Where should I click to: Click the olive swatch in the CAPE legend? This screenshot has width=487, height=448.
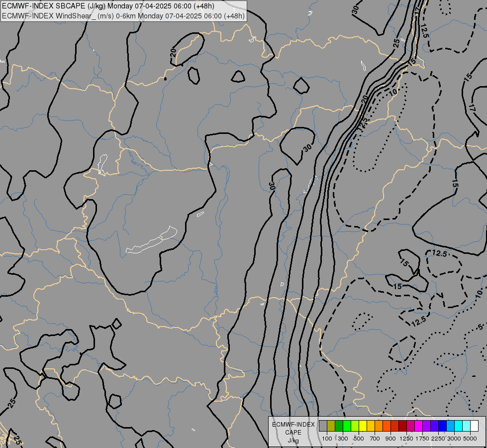tap(331, 426)
